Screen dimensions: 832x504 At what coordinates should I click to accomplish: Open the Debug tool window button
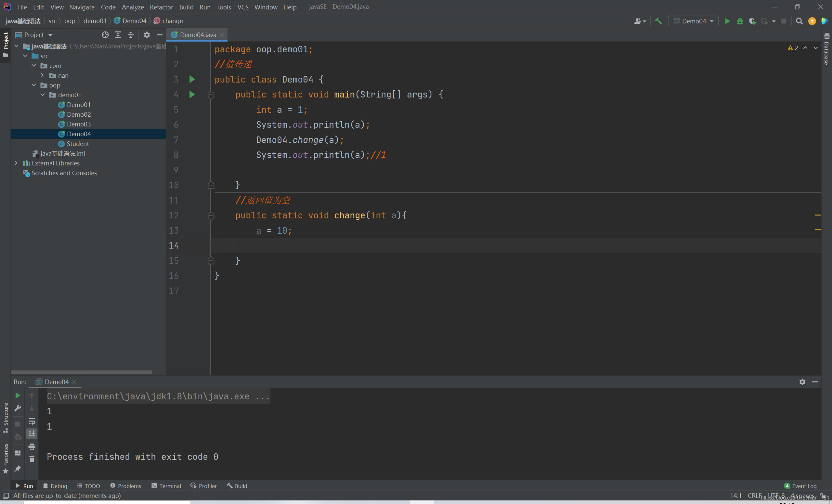coord(55,486)
